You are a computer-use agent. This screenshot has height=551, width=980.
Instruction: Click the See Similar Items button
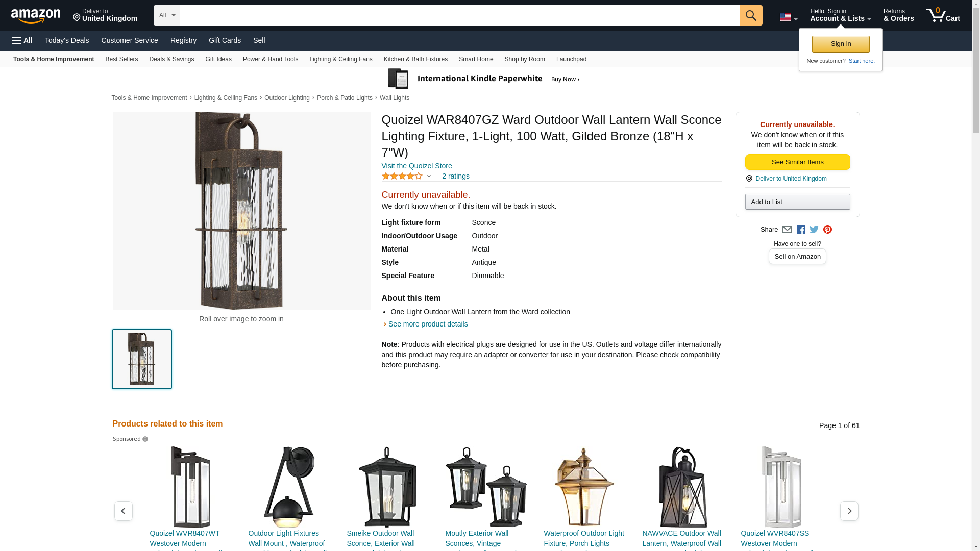click(x=797, y=162)
